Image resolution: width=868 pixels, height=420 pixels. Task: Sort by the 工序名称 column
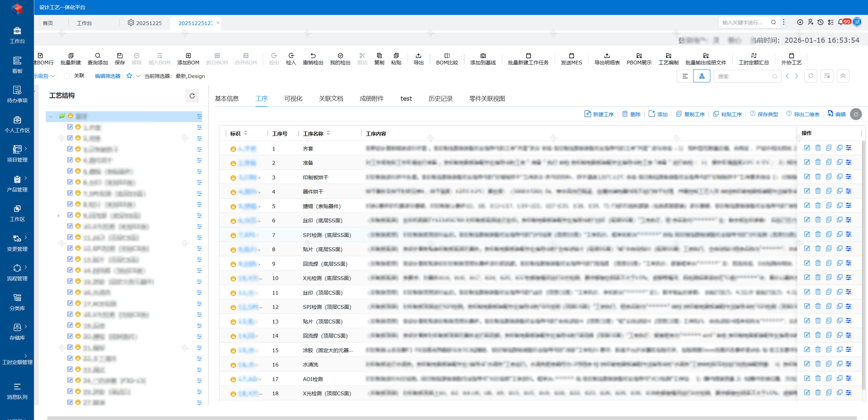pyautogui.click(x=328, y=133)
